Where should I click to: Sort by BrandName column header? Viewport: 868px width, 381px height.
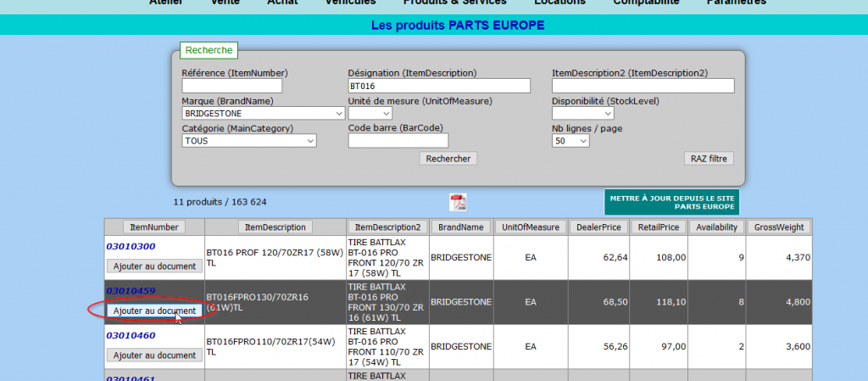click(461, 227)
